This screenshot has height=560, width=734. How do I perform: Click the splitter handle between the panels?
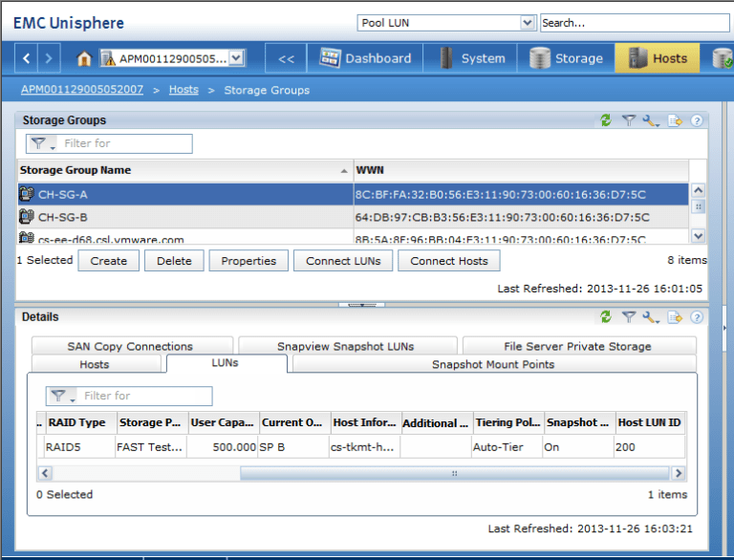pos(362,305)
